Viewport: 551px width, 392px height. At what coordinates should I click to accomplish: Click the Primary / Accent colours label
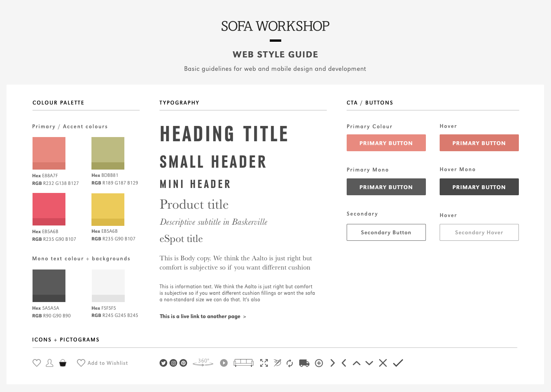70,126
